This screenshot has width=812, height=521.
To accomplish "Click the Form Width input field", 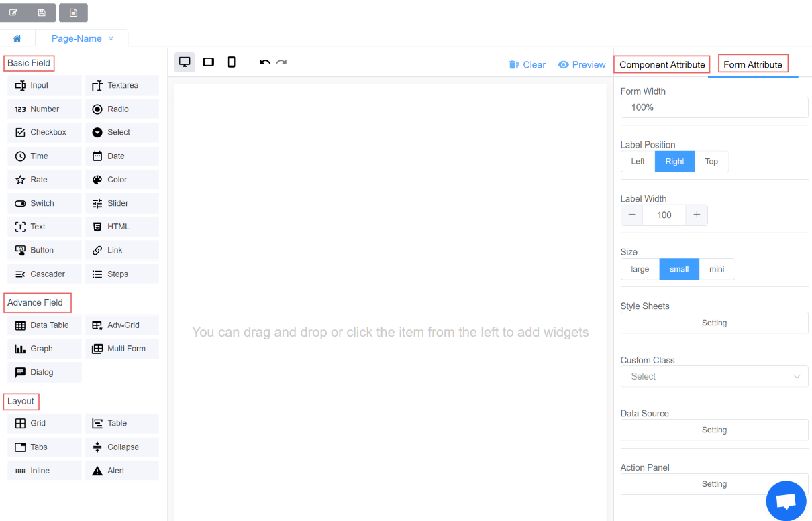I will pos(714,107).
